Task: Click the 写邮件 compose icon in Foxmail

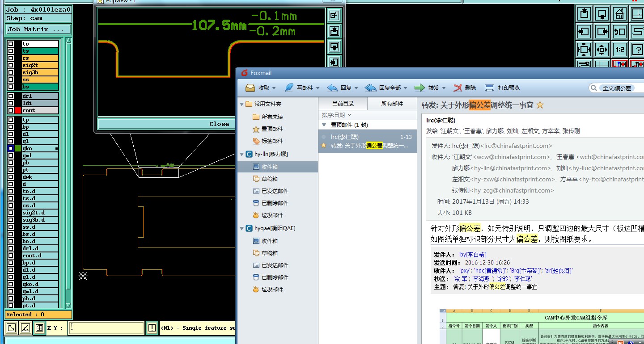Action: [289, 88]
